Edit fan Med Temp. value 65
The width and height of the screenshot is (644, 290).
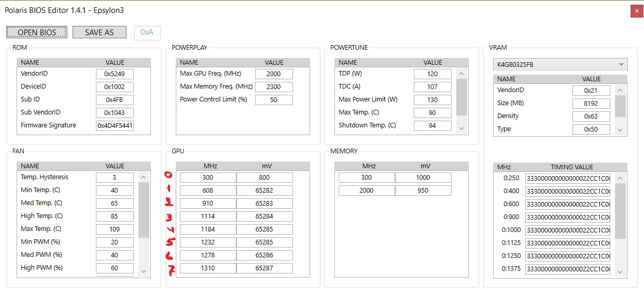coord(115,203)
